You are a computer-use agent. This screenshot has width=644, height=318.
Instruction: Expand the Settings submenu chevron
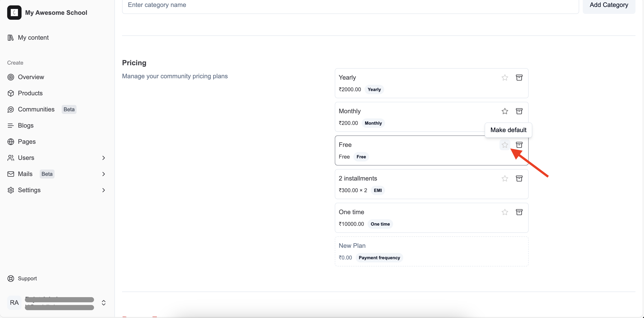[103, 190]
